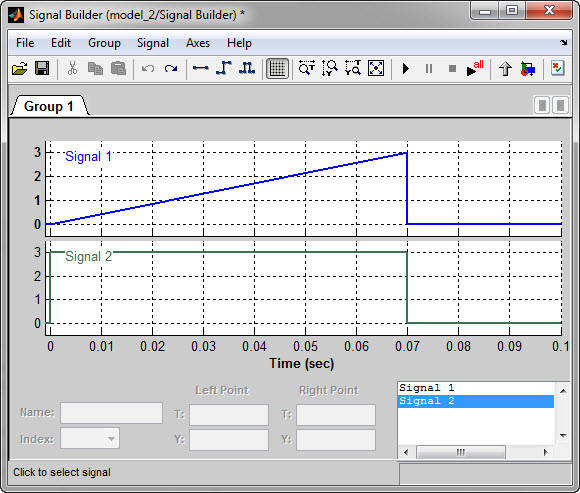580x493 pixels.
Task: Add a pulse signal
Action: click(247, 68)
